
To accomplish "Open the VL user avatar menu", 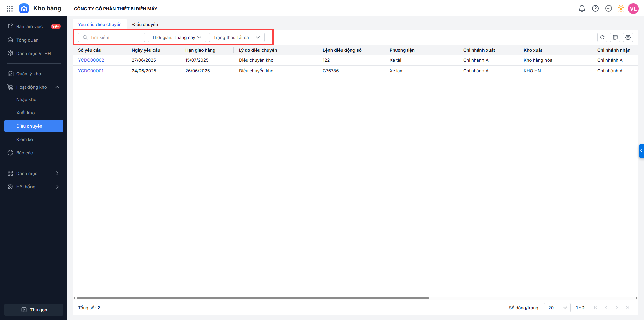I will [x=633, y=9].
